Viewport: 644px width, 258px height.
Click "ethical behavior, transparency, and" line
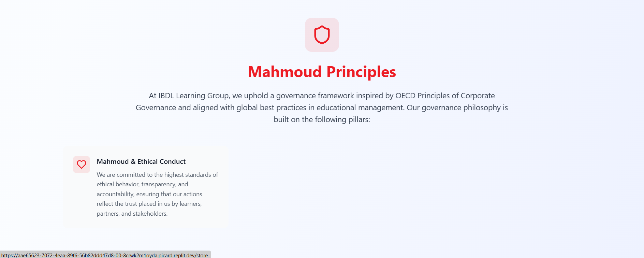[142, 184]
